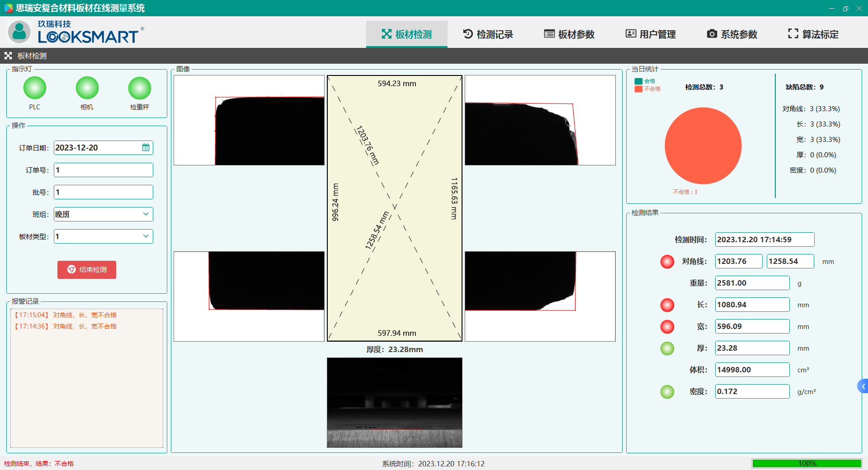
Task: Click the red diagonal status indicator
Action: pos(667,262)
